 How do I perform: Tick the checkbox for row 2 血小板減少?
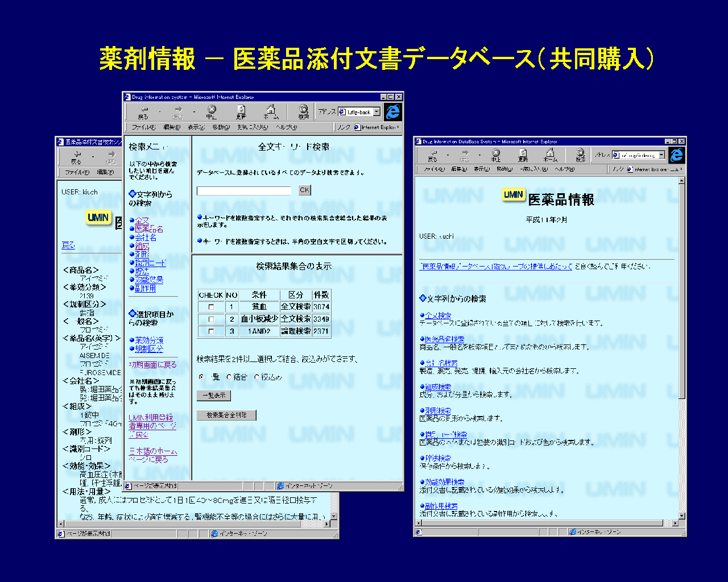(212, 319)
